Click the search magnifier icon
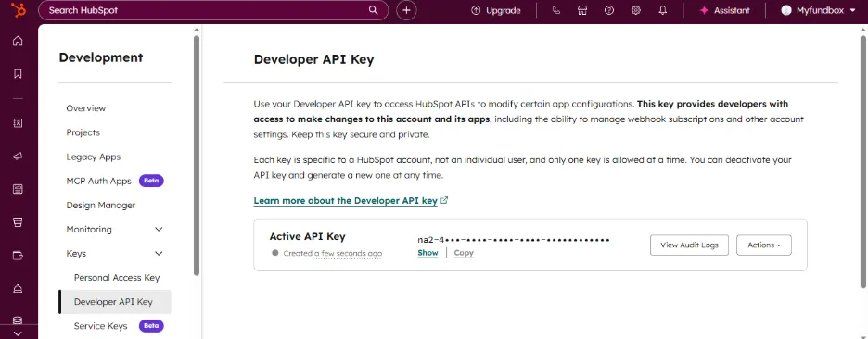This screenshot has height=339, width=868. click(x=373, y=10)
